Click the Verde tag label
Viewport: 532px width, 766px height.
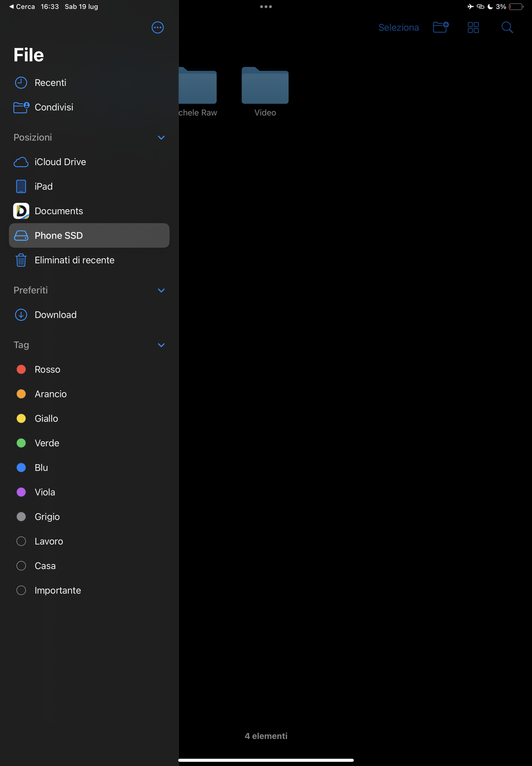coord(47,443)
